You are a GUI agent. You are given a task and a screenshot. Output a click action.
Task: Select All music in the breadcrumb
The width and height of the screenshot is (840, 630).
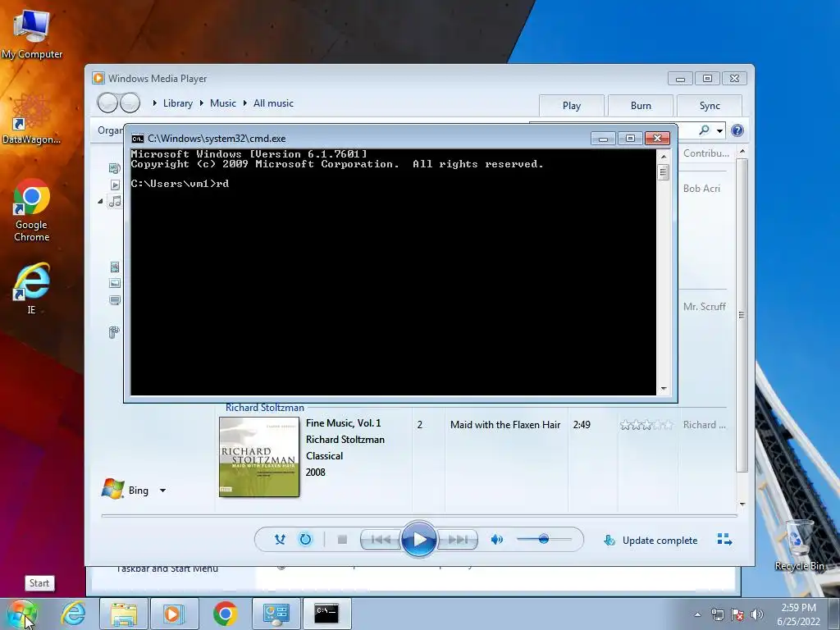[273, 103]
